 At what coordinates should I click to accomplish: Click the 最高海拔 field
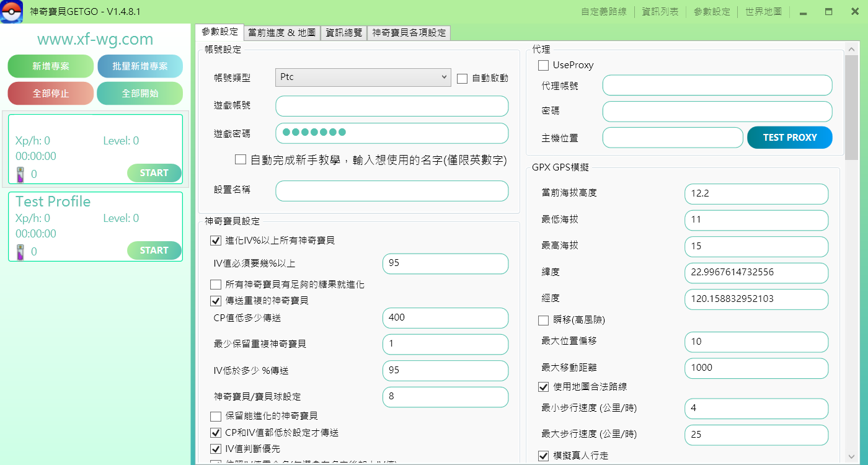756,247
